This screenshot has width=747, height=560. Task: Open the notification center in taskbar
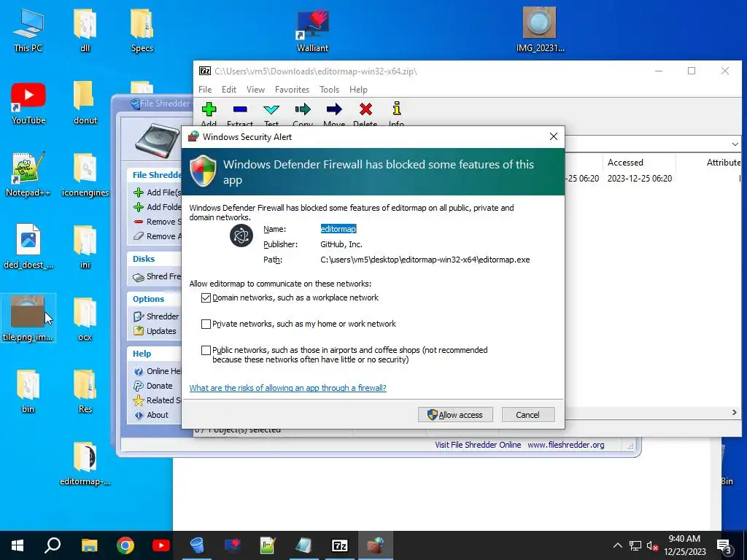pos(724,545)
